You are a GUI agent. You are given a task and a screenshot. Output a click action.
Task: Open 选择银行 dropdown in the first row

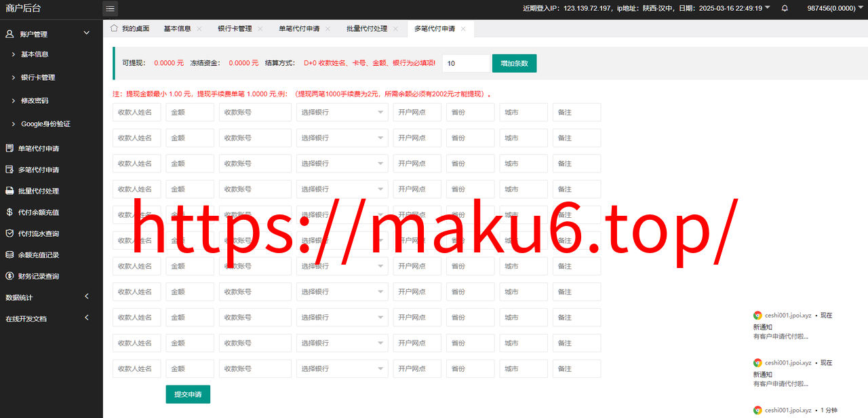[342, 112]
